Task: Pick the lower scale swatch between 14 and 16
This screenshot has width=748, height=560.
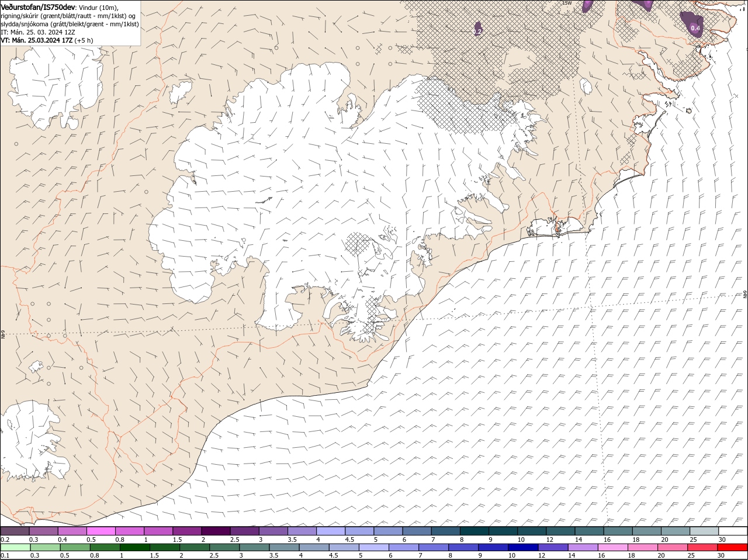Action: (x=583, y=547)
